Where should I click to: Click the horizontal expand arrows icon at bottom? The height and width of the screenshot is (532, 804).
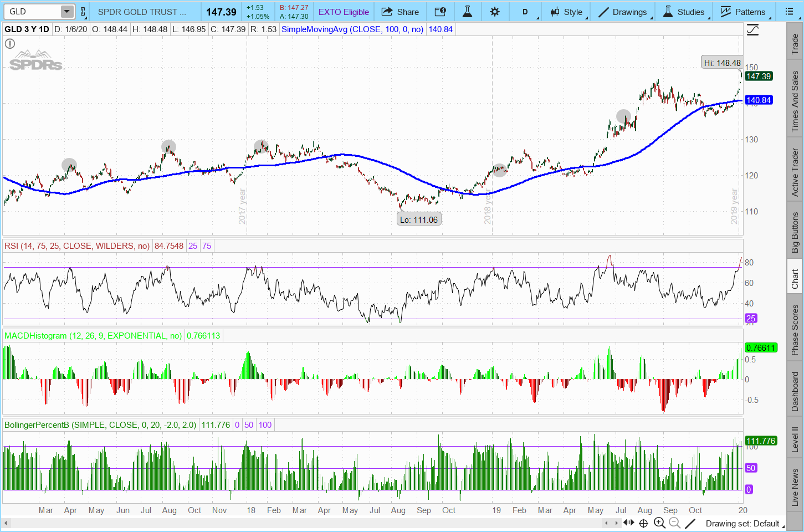click(x=629, y=523)
